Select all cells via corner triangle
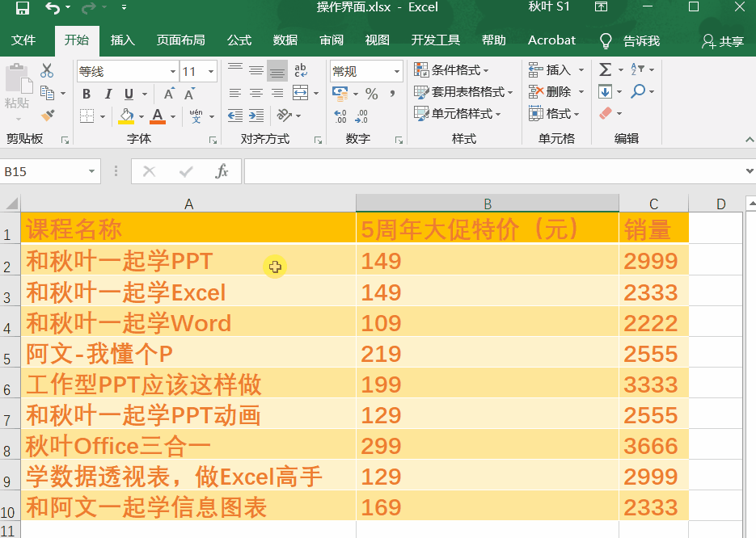Viewport: 756px width, 538px height. click(x=11, y=204)
